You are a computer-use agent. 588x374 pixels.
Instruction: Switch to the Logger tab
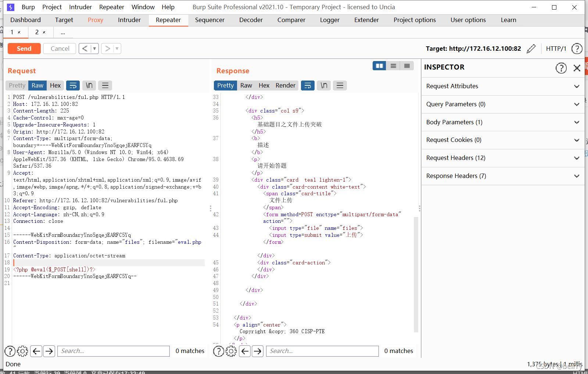pos(330,20)
